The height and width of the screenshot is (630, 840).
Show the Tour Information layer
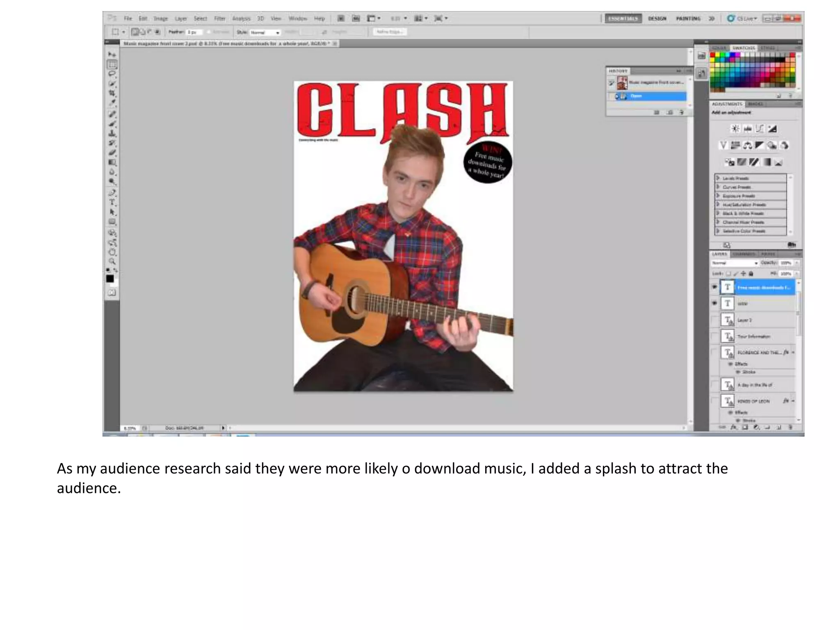point(714,336)
